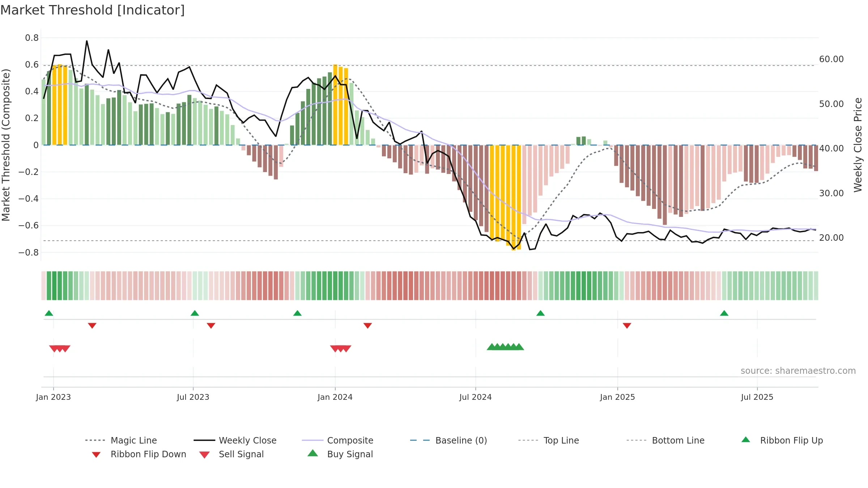Click the source: sharemaestro.com text
Image resolution: width=868 pixels, height=488 pixels.
tap(798, 371)
